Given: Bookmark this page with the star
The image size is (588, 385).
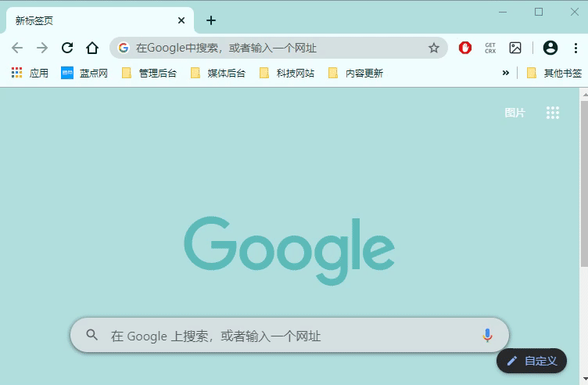Looking at the screenshot, I should [x=434, y=48].
